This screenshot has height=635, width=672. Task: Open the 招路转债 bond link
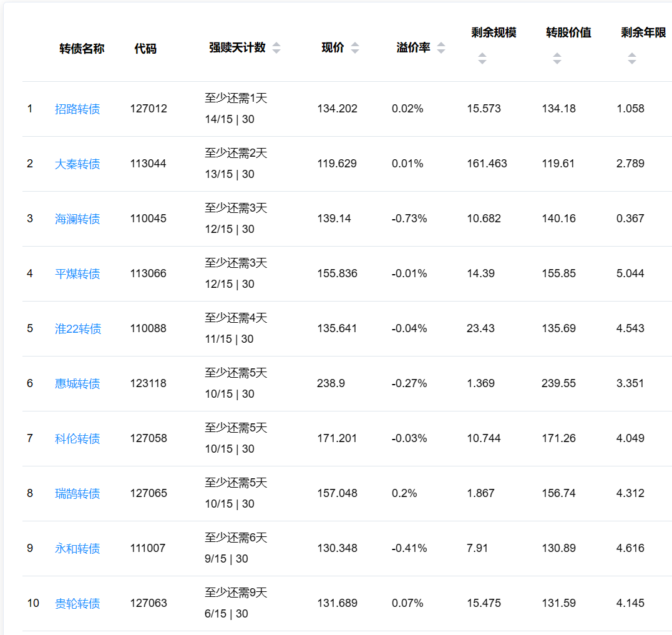click(x=77, y=109)
